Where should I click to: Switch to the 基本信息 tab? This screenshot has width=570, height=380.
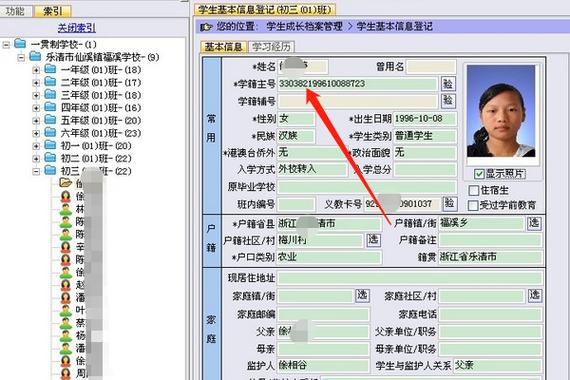point(223,47)
